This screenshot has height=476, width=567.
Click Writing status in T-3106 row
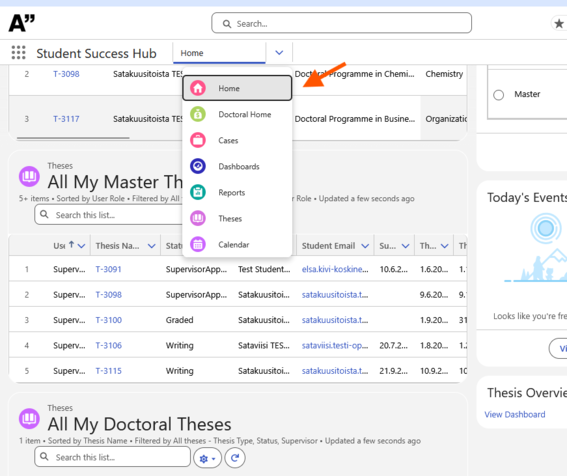(179, 345)
